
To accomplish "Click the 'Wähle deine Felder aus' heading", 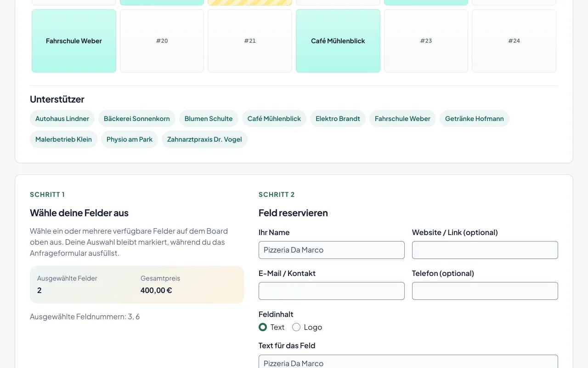I will (79, 213).
